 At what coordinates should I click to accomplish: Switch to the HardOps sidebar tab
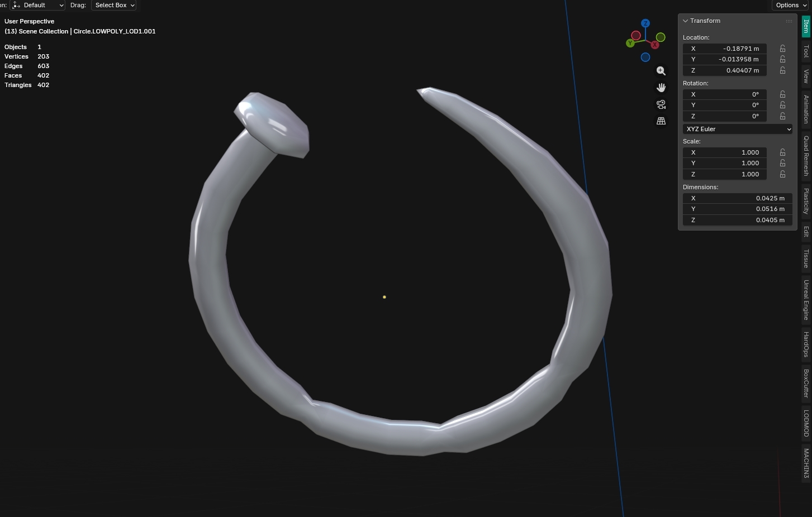(806, 344)
